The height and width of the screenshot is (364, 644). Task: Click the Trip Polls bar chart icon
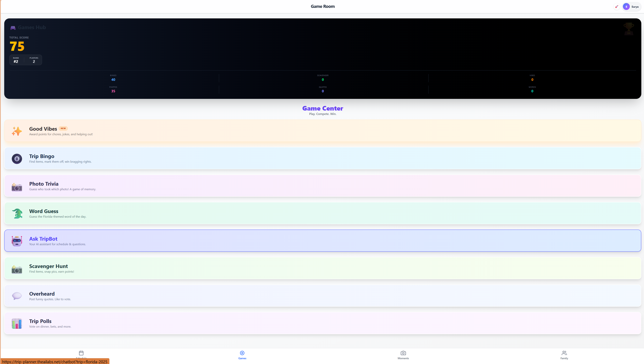17,323
